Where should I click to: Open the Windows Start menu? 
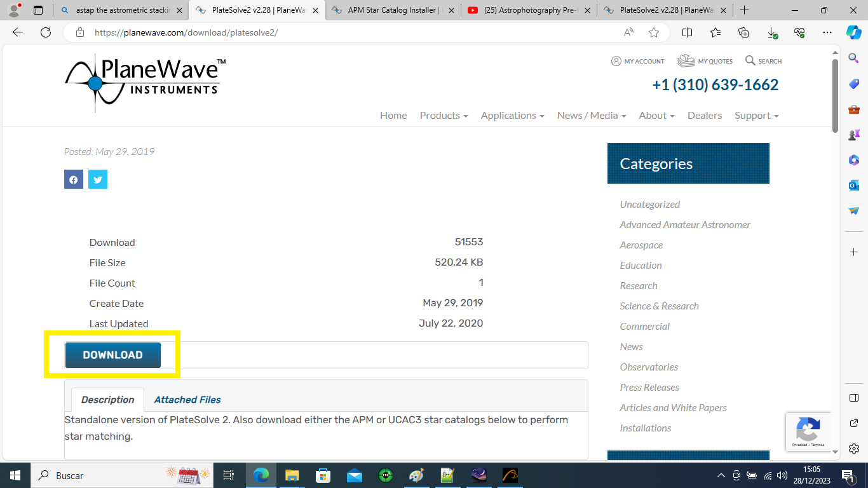point(15,475)
